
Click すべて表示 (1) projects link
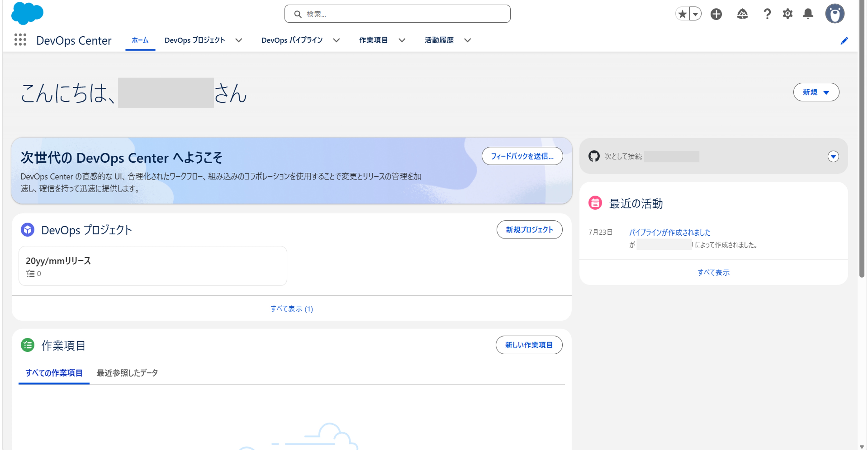click(x=291, y=309)
